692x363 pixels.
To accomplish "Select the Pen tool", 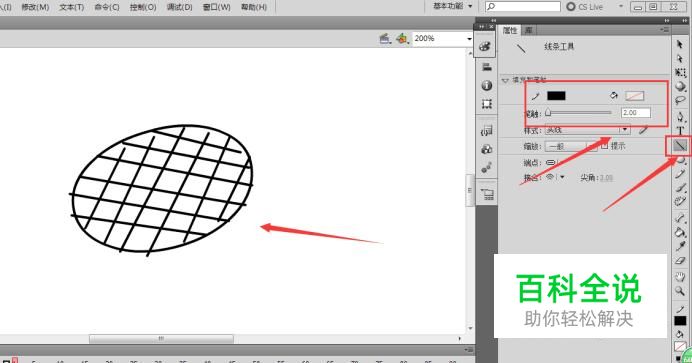I will (680, 117).
